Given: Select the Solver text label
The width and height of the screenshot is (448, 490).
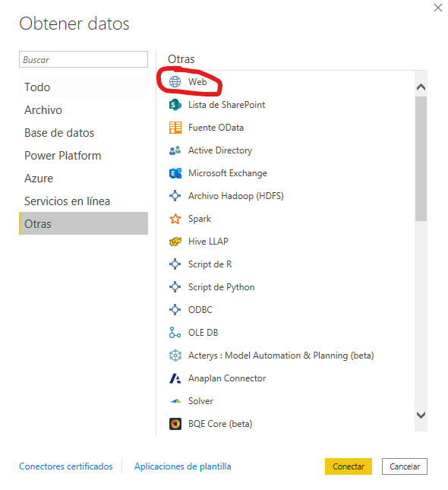Looking at the screenshot, I should [200, 401].
